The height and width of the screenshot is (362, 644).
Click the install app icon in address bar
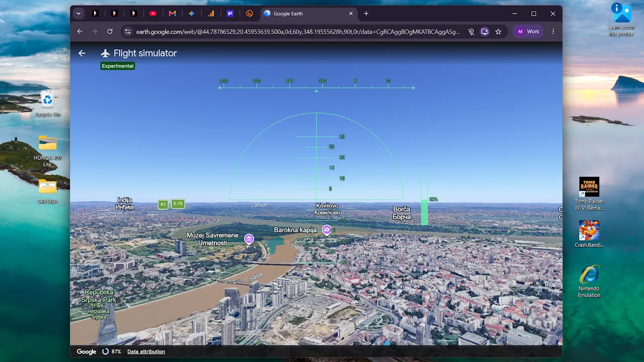[x=485, y=32]
